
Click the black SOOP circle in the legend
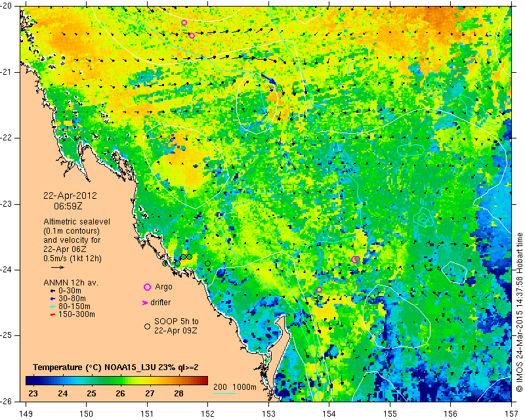(147, 326)
